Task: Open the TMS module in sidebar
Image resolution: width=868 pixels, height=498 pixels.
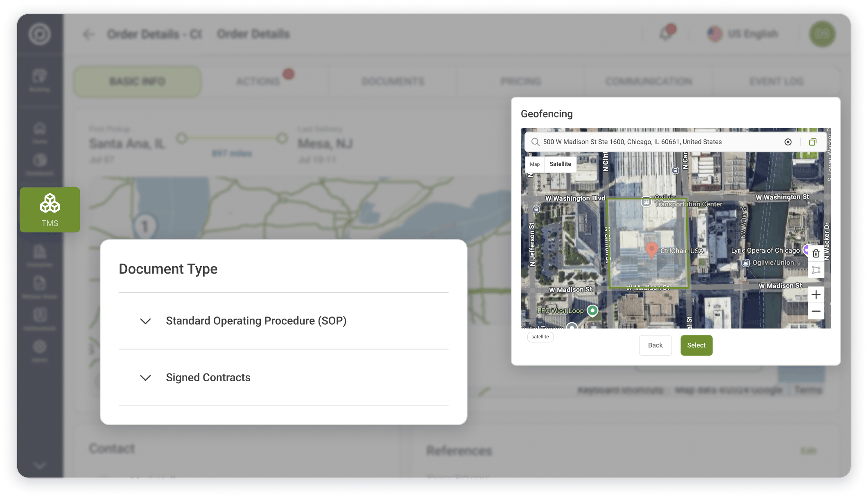Action: point(50,210)
